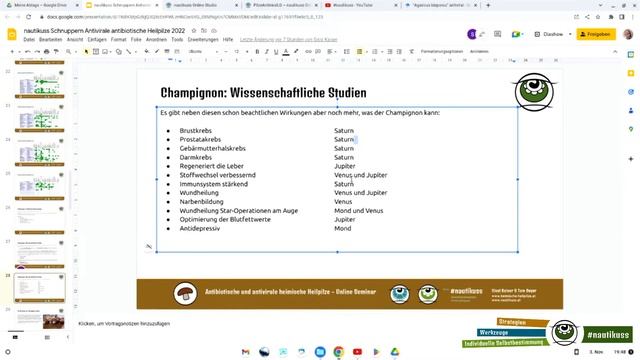This screenshot has height=360, width=640.
Task: Open the shape insert tool
Action: click(x=119, y=51)
